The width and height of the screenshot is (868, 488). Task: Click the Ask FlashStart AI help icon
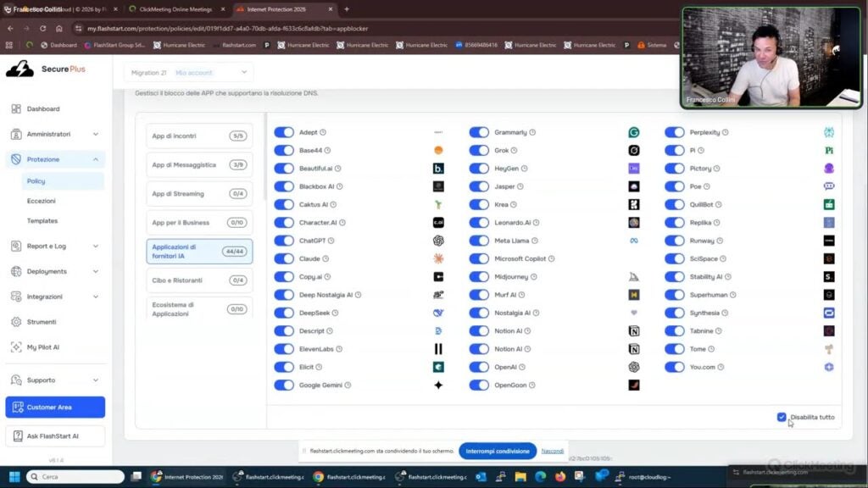[x=18, y=436]
